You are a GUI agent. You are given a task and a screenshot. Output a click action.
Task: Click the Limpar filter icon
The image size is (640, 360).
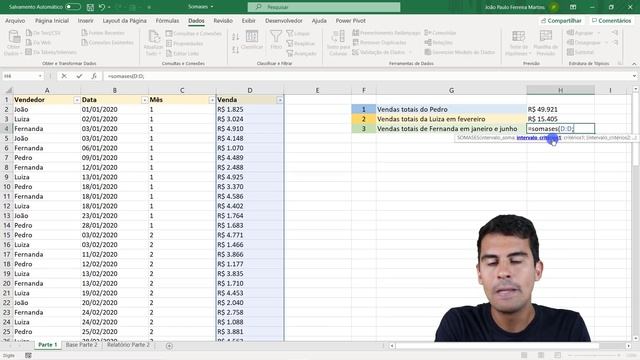pos(290,33)
